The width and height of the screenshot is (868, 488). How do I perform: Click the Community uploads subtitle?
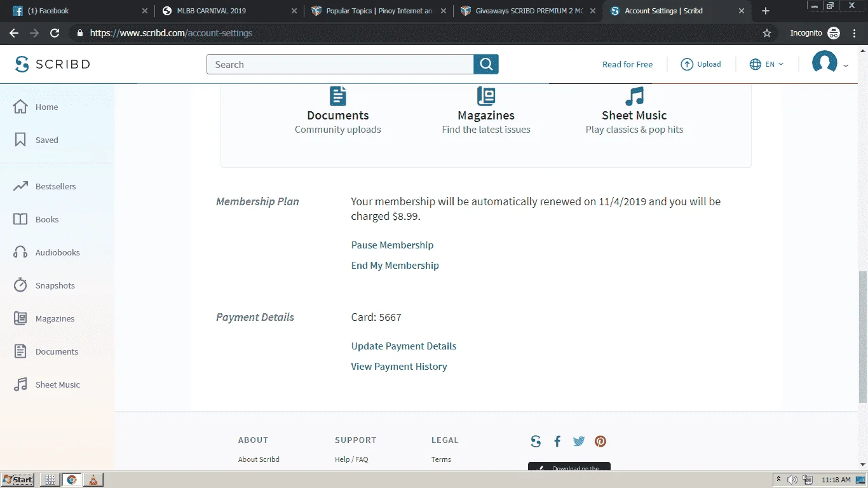[x=338, y=130]
